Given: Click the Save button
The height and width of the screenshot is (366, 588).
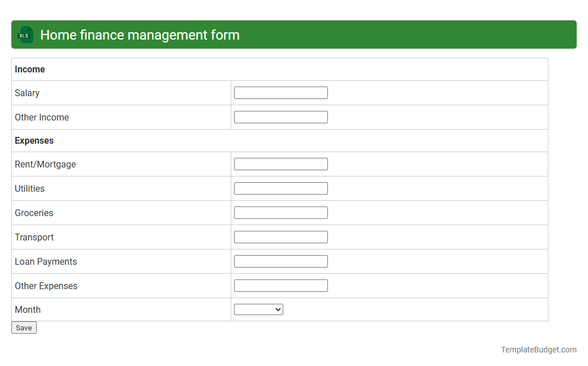Looking at the screenshot, I should click(x=24, y=328).
